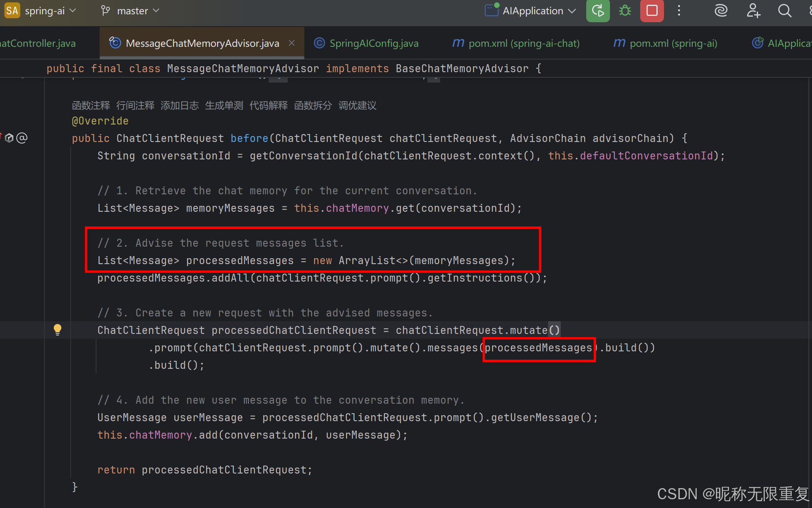Open more actions via three-dots icon
Screen dimensions: 812x508
pyautogui.click(x=679, y=11)
